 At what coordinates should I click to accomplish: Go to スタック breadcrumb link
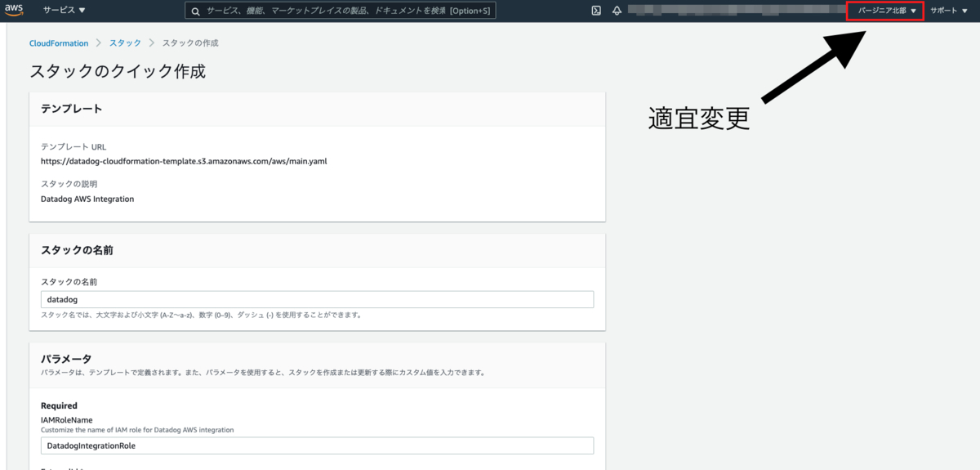click(125, 43)
